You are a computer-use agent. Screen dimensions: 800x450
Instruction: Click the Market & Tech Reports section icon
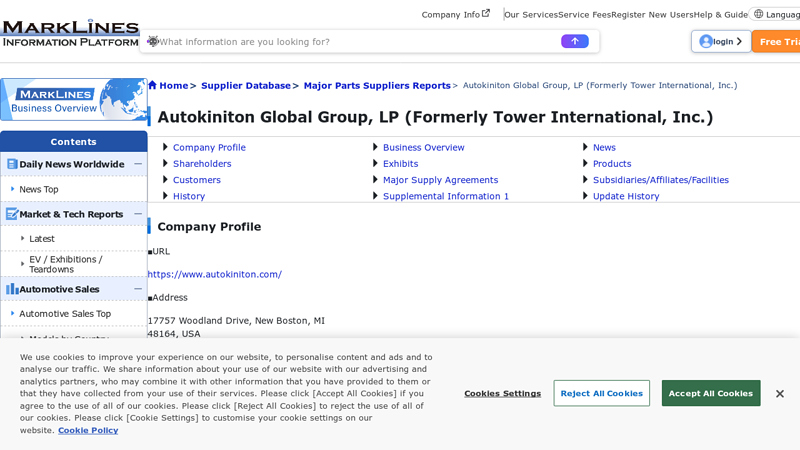point(12,214)
